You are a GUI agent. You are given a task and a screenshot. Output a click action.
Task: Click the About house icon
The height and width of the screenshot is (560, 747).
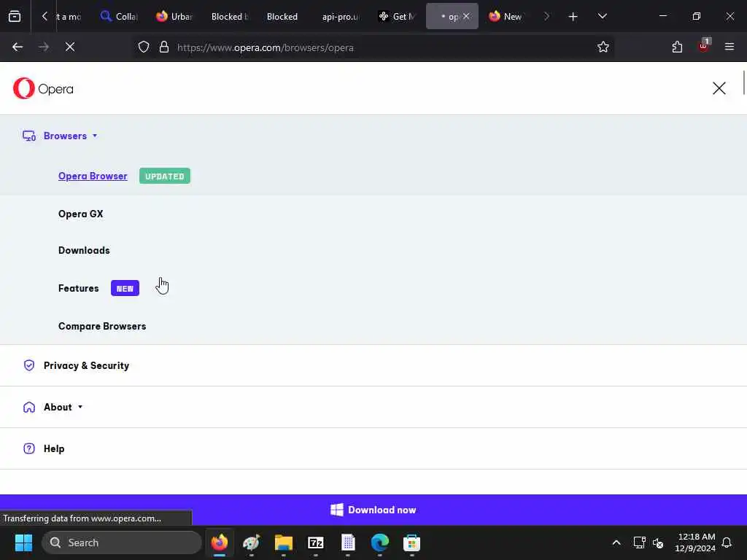pyautogui.click(x=29, y=407)
